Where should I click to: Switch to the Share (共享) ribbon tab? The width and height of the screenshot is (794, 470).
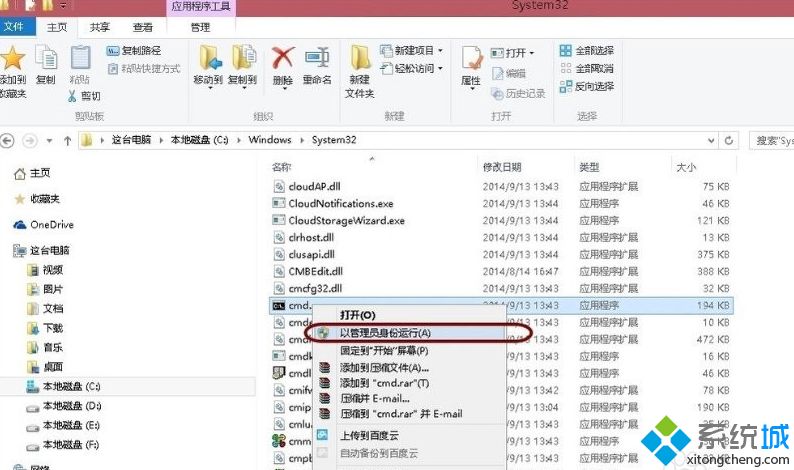[x=100, y=27]
